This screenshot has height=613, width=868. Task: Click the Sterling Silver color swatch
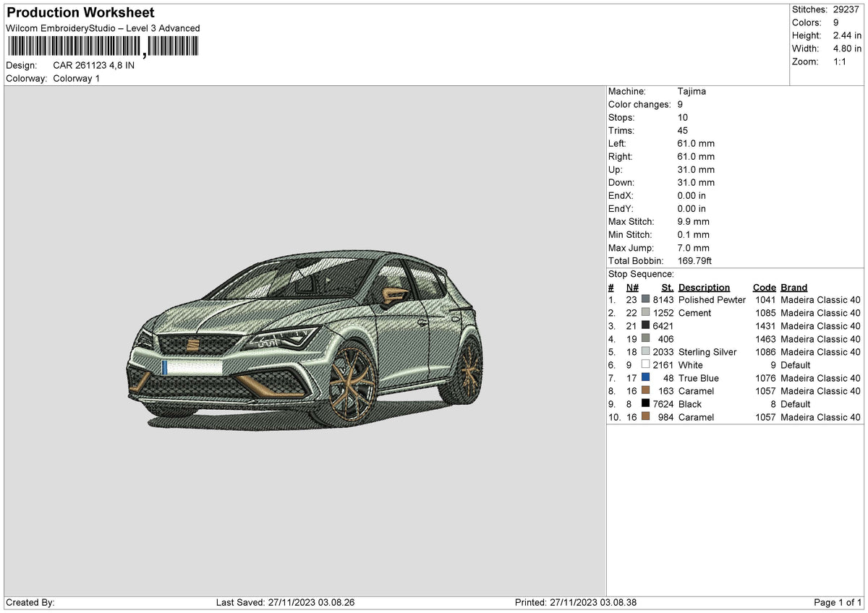[645, 352]
